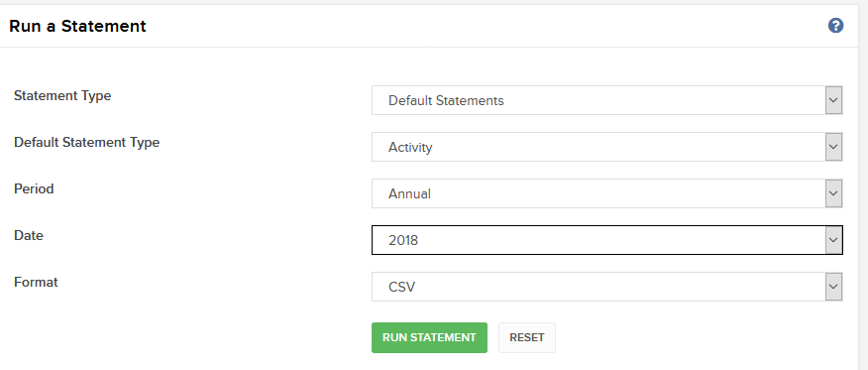The width and height of the screenshot is (868, 370).
Task: Click the Default Statement Type label
Action: coord(87,143)
